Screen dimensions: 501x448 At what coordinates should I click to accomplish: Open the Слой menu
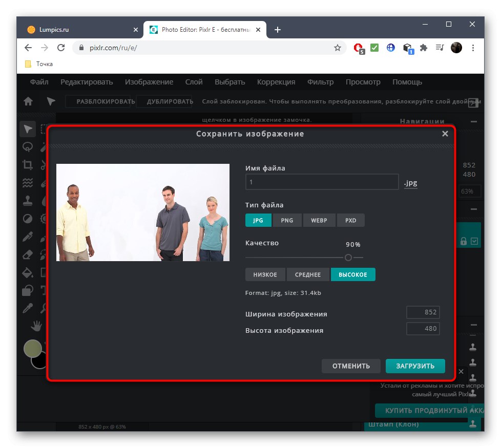point(194,82)
